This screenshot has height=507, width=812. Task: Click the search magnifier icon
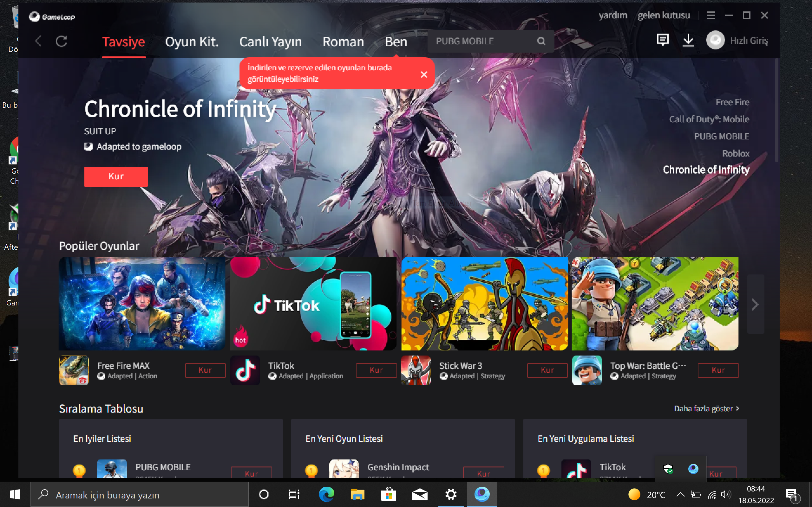click(541, 41)
